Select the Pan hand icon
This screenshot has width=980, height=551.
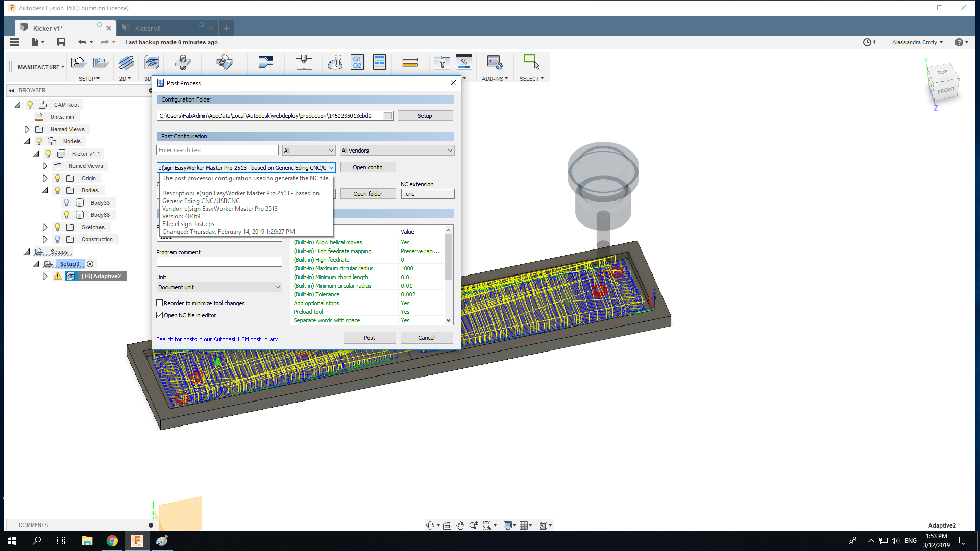coord(460,525)
